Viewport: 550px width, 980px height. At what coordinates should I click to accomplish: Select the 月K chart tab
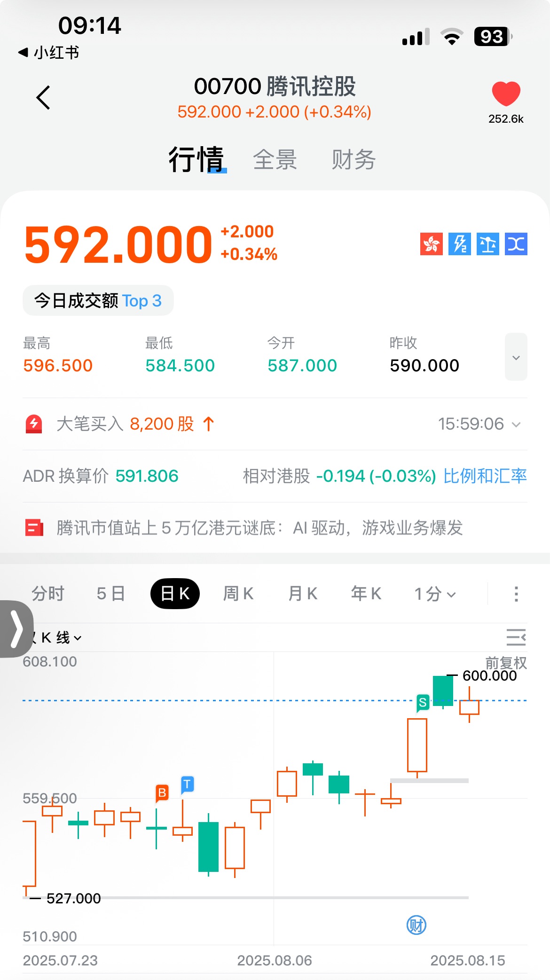point(303,594)
